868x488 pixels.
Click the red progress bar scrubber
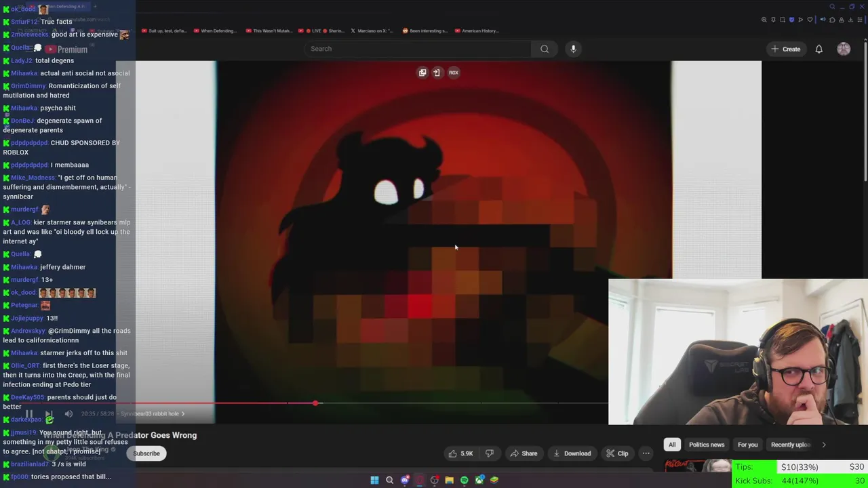(315, 403)
